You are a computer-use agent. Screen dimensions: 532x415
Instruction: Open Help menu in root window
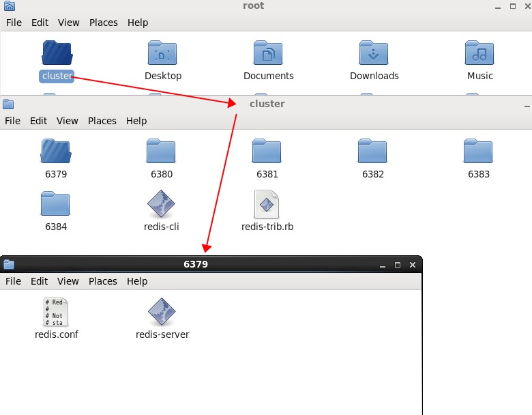click(x=138, y=23)
